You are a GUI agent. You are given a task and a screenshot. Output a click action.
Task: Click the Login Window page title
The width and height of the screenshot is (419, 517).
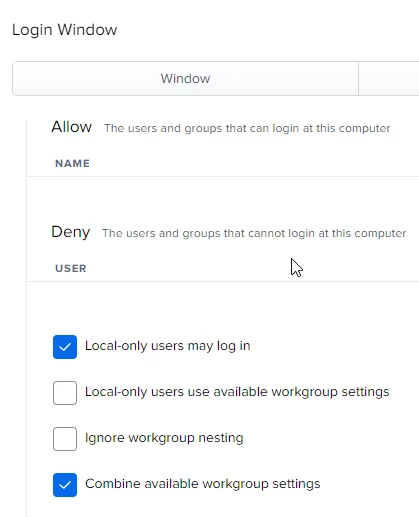point(65,30)
